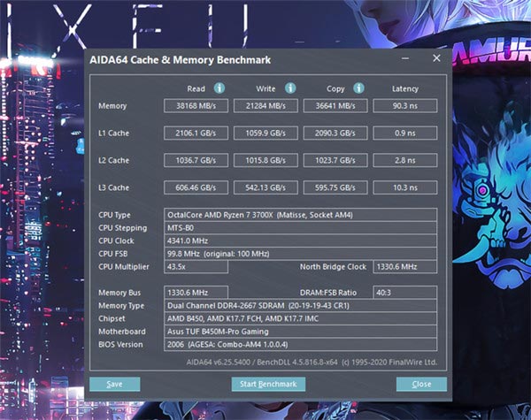This screenshot has height=420, width=531.
Task: Click the Latency column header
Action: pyautogui.click(x=405, y=88)
